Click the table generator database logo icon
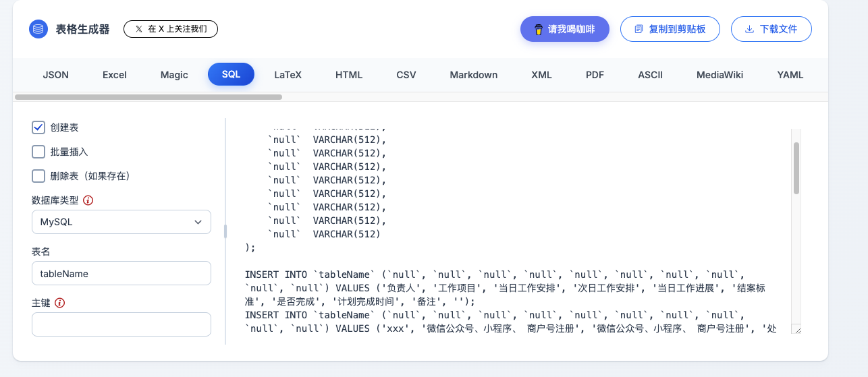This screenshot has width=868, height=377. click(x=38, y=29)
